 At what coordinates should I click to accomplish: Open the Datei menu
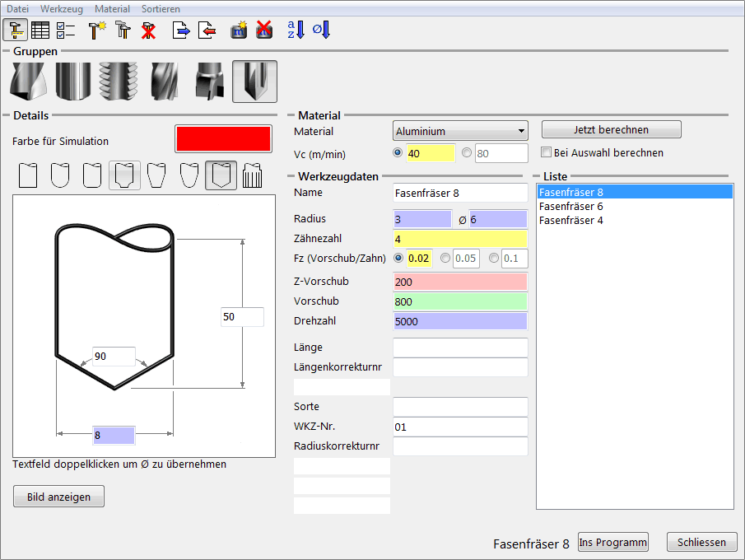pyautogui.click(x=17, y=9)
